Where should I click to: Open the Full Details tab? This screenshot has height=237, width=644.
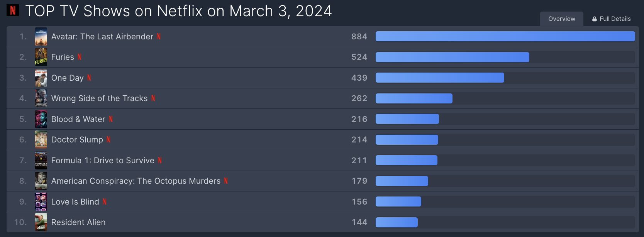(x=612, y=19)
